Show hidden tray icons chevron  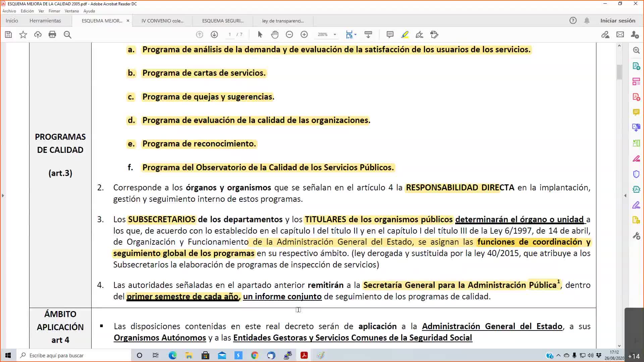click(x=558, y=355)
